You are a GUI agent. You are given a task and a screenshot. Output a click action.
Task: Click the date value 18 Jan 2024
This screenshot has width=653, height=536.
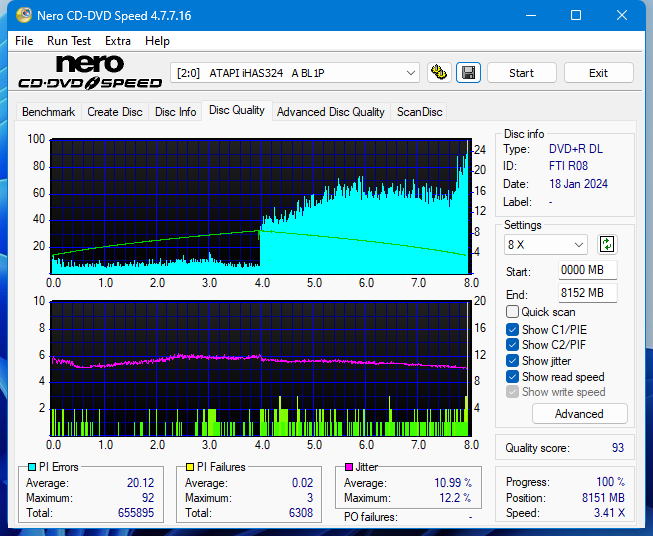pyautogui.click(x=578, y=184)
